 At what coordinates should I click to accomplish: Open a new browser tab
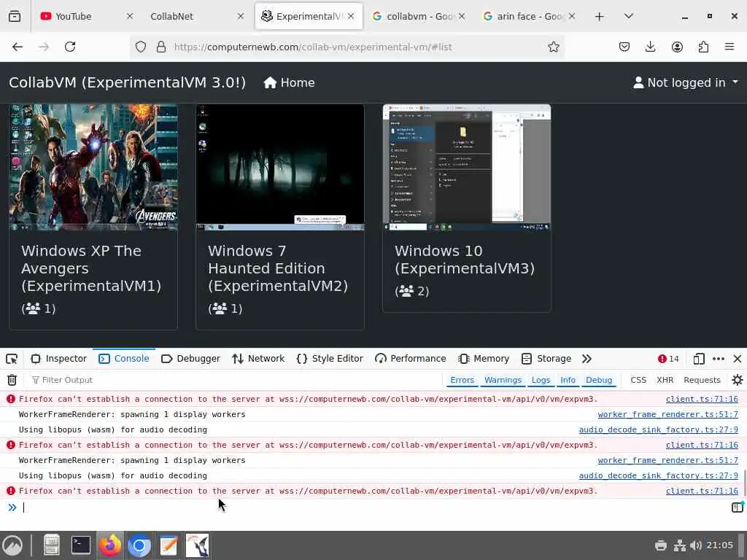pyautogui.click(x=600, y=16)
